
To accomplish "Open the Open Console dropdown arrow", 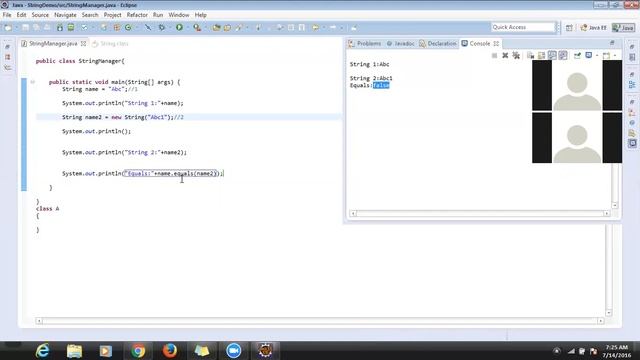I will [615, 56].
